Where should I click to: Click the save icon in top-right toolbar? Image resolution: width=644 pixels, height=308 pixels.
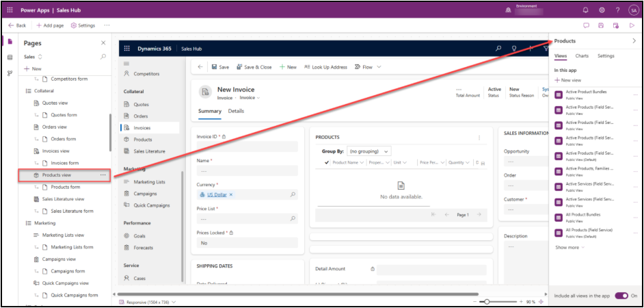(601, 25)
